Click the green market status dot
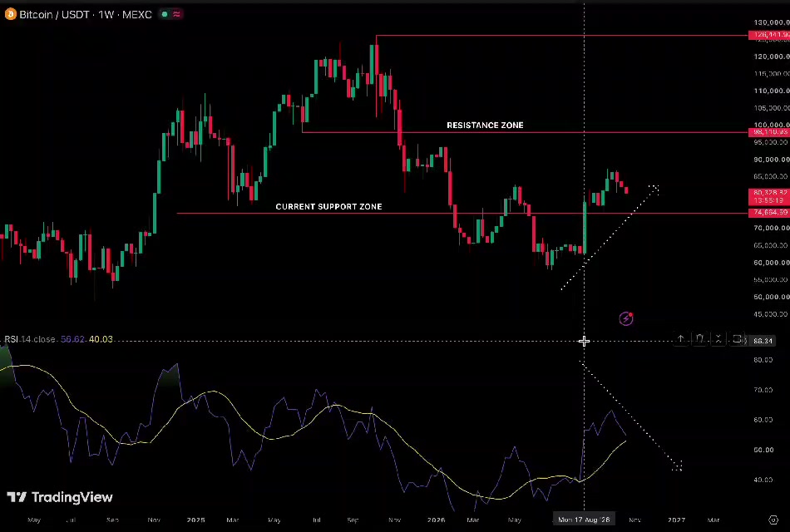790x532 pixels. (x=165, y=15)
